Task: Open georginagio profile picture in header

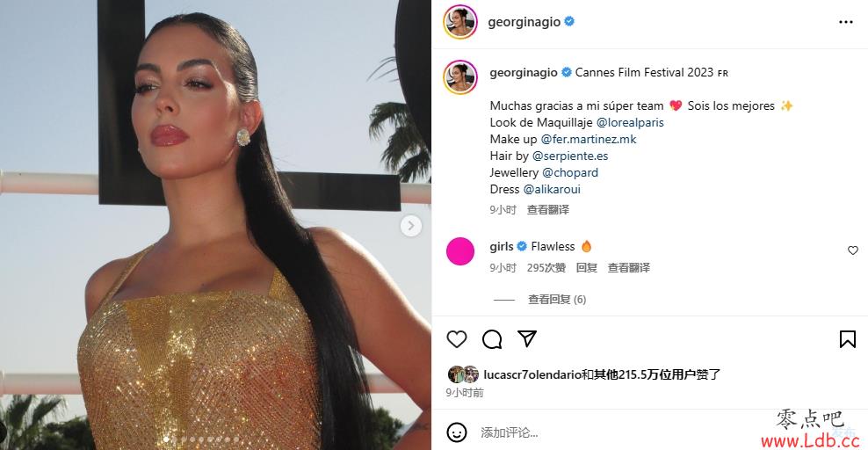Action: [460, 22]
